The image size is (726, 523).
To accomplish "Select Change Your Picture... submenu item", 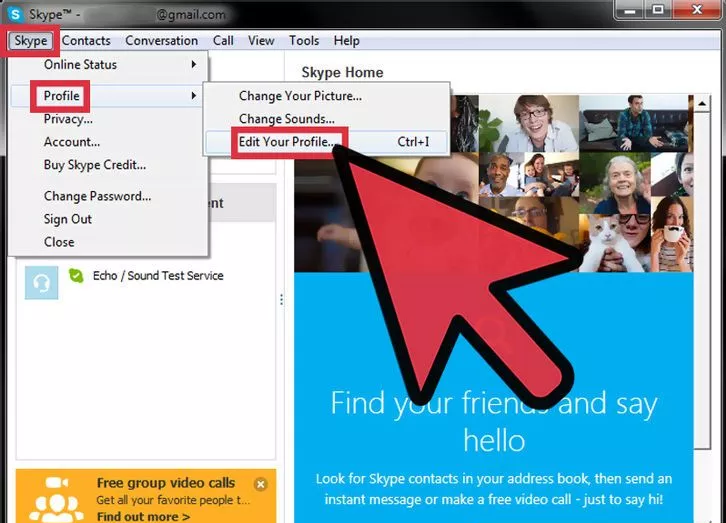I will click(326, 96).
